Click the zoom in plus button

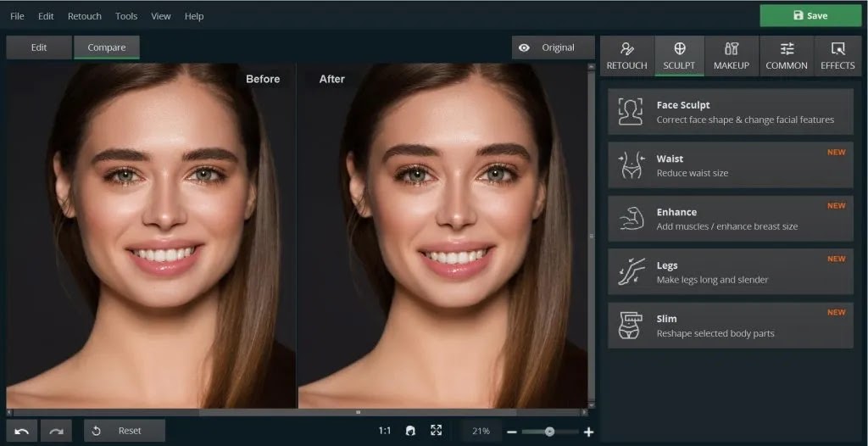click(588, 432)
